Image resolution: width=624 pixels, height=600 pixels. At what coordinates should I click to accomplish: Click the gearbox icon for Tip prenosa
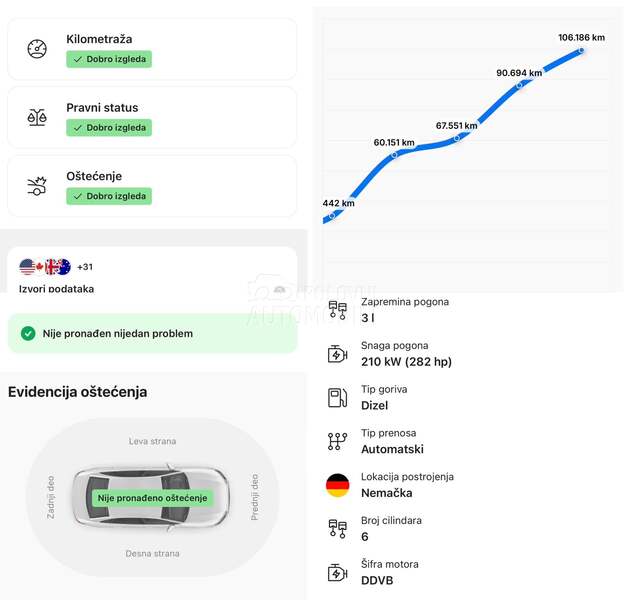(337, 441)
